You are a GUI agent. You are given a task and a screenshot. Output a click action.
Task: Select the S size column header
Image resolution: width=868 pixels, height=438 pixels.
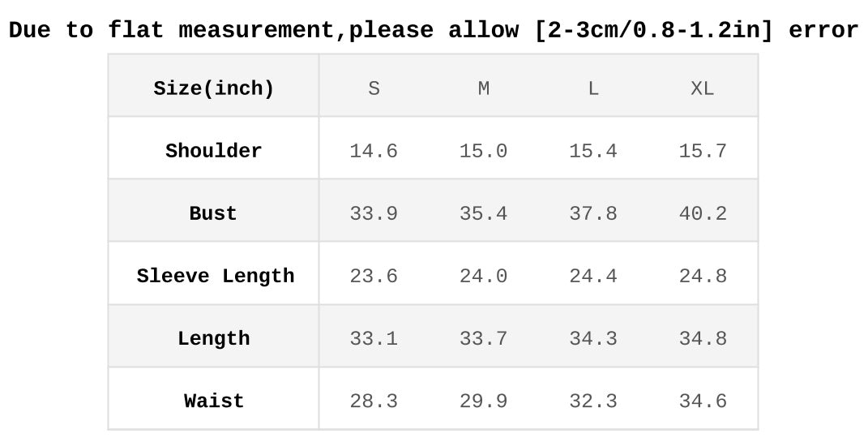(374, 88)
